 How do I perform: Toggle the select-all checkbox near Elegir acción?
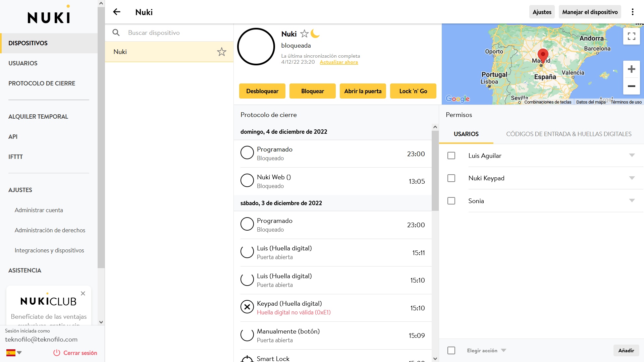coord(451,350)
